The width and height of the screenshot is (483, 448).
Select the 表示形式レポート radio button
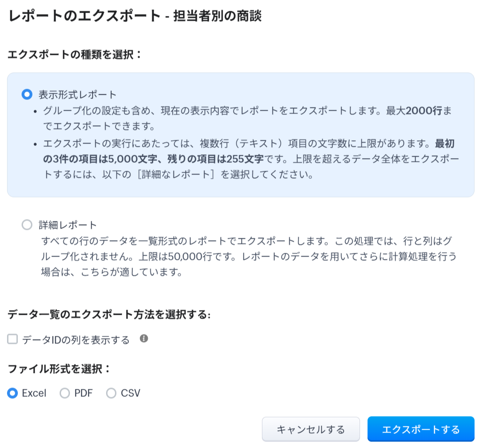click(27, 94)
